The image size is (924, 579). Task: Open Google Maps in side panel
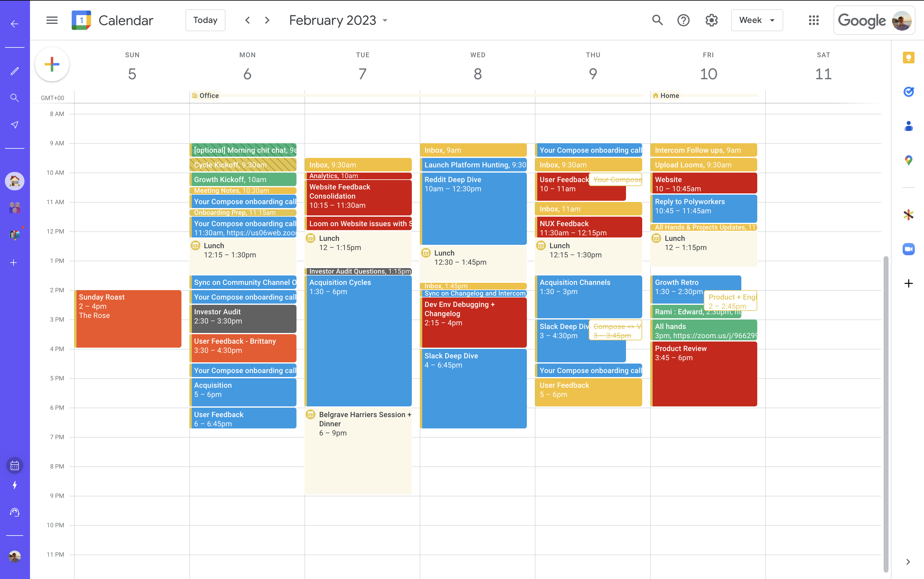tap(908, 160)
